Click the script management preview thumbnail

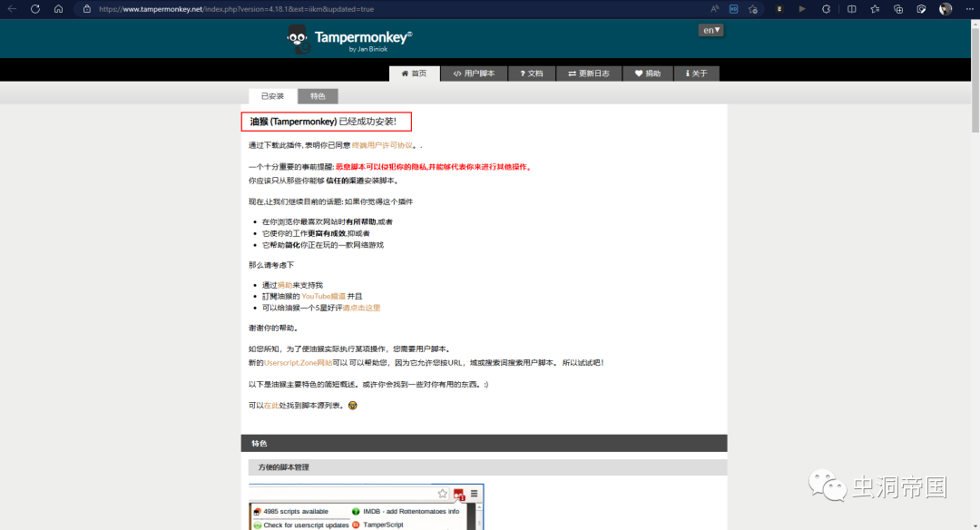(x=367, y=507)
